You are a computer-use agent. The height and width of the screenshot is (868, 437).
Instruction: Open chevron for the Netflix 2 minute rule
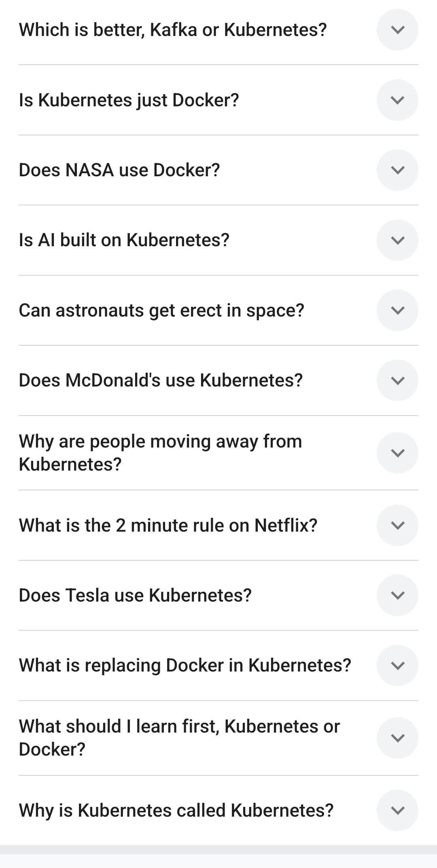[397, 525]
